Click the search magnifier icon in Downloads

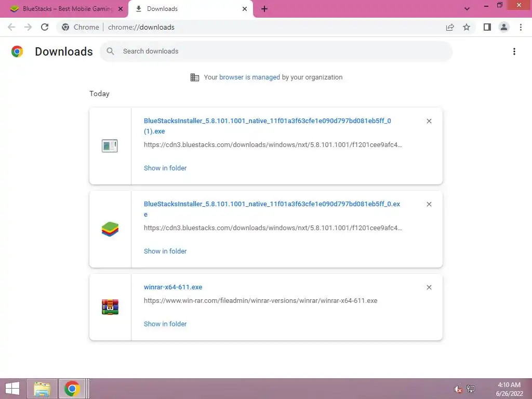tap(110, 51)
